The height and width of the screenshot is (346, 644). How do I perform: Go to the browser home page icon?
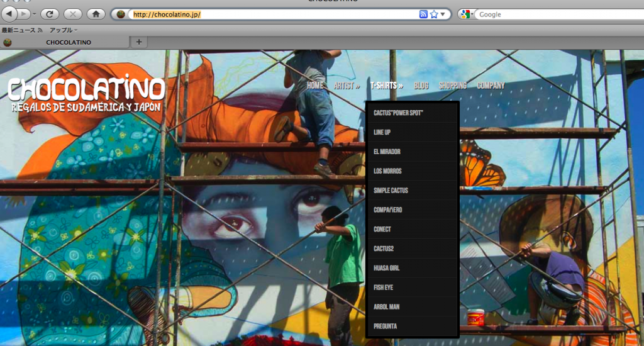pyautogui.click(x=96, y=14)
